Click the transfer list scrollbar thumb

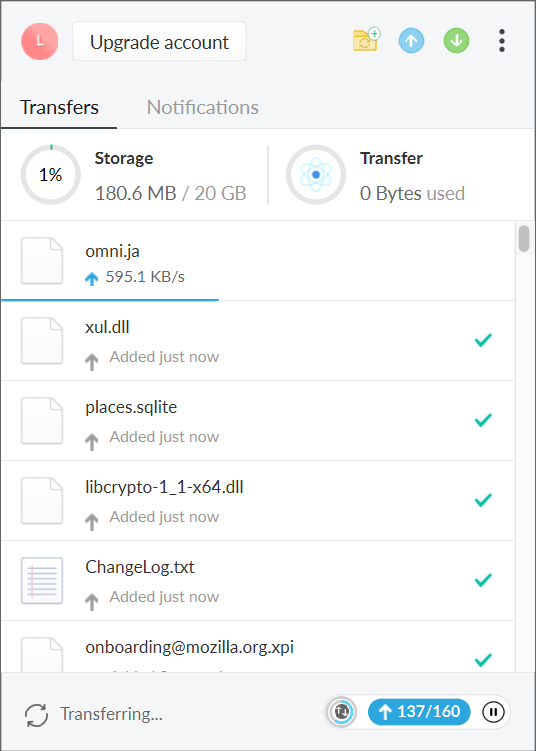coord(524,239)
